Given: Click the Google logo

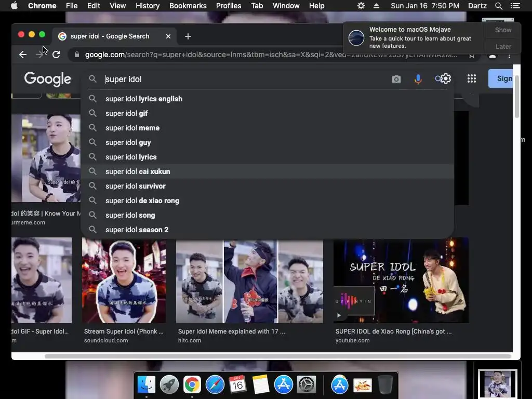Looking at the screenshot, I should (47, 79).
